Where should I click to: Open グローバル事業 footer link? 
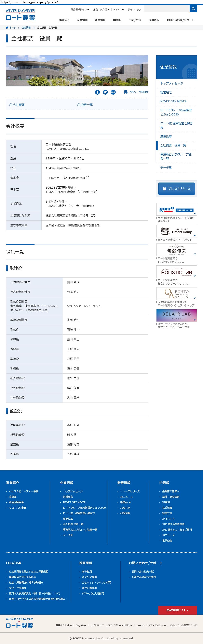[x=17, y=508]
